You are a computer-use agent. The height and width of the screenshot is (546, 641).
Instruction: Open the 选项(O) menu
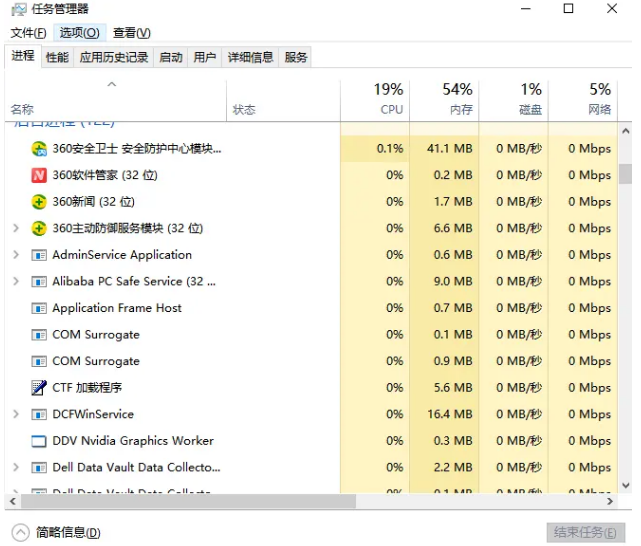click(80, 33)
